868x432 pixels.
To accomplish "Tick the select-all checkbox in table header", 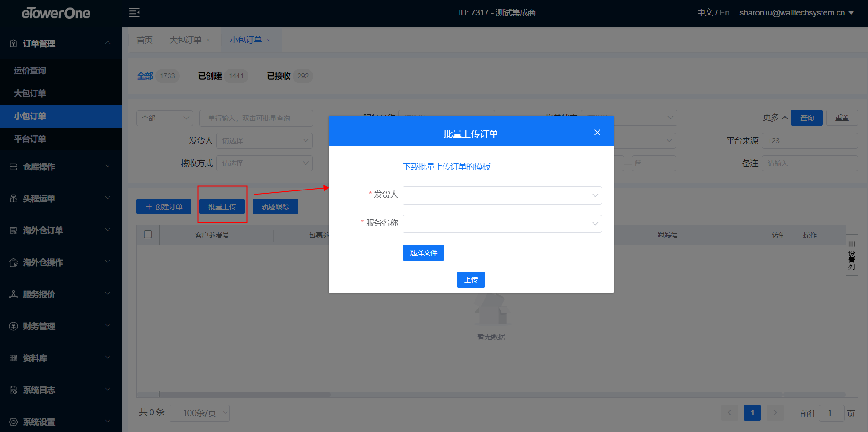I will pyautogui.click(x=148, y=234).
